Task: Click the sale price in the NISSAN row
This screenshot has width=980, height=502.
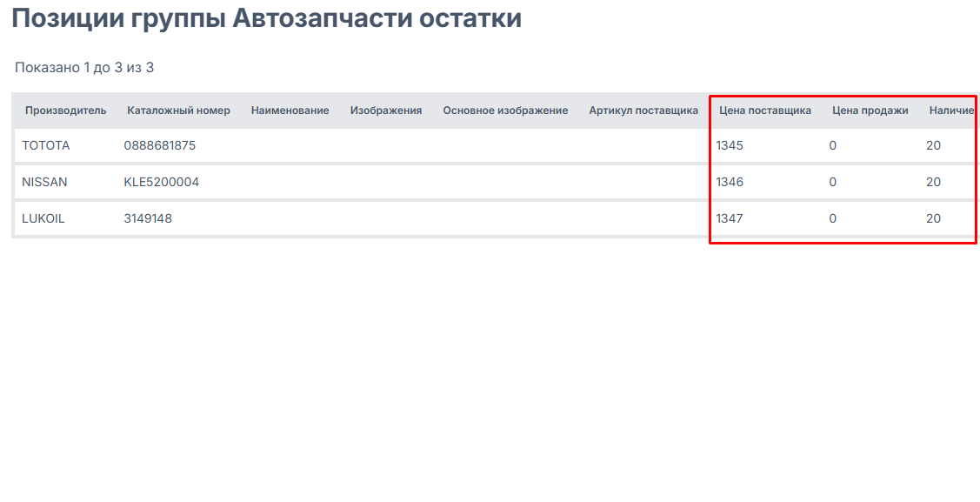Action: click(x=833, y=182)
